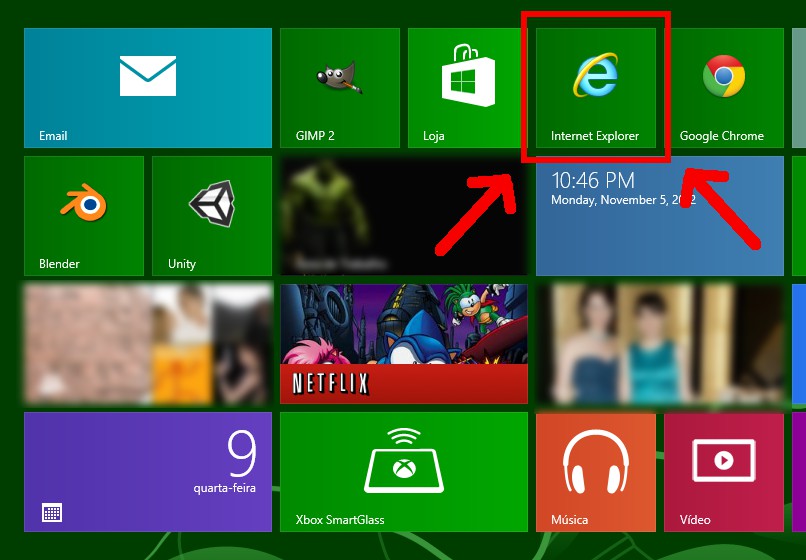Click the small calendar grid icon

(x=52, y=512)
